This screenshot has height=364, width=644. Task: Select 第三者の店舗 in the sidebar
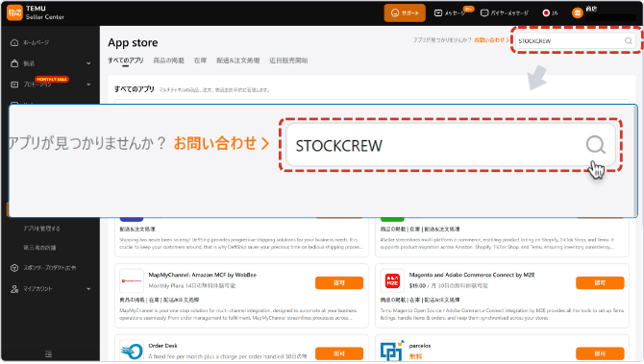tap(39, 248)
